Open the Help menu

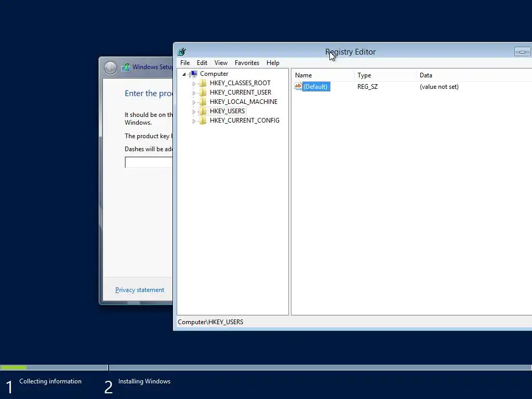(273, 63)
